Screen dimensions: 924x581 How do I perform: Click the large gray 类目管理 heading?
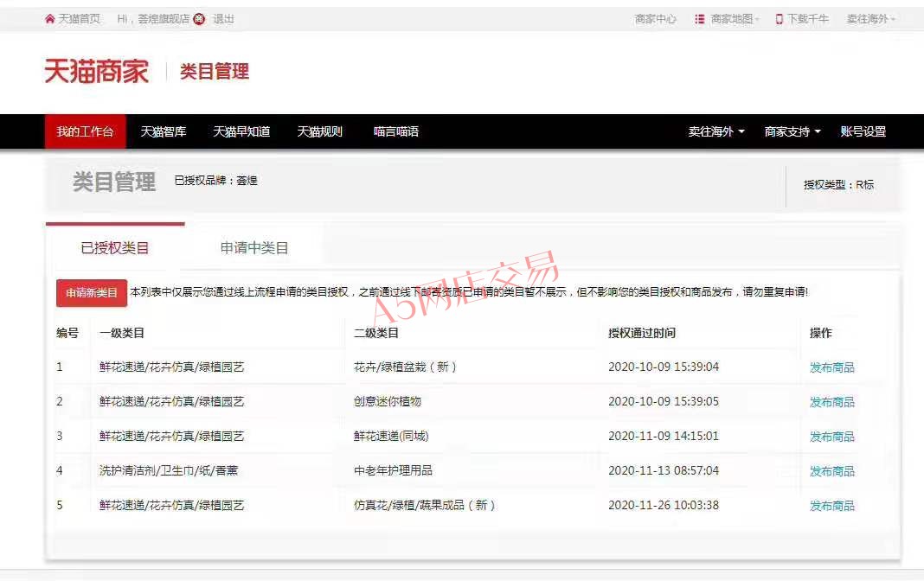point(114,182)
